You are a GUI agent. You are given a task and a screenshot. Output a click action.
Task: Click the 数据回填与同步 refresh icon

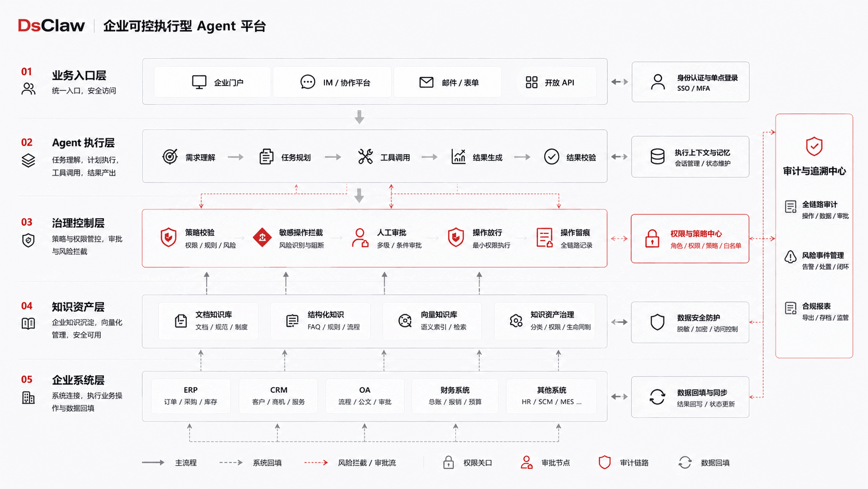click(657, 397)
